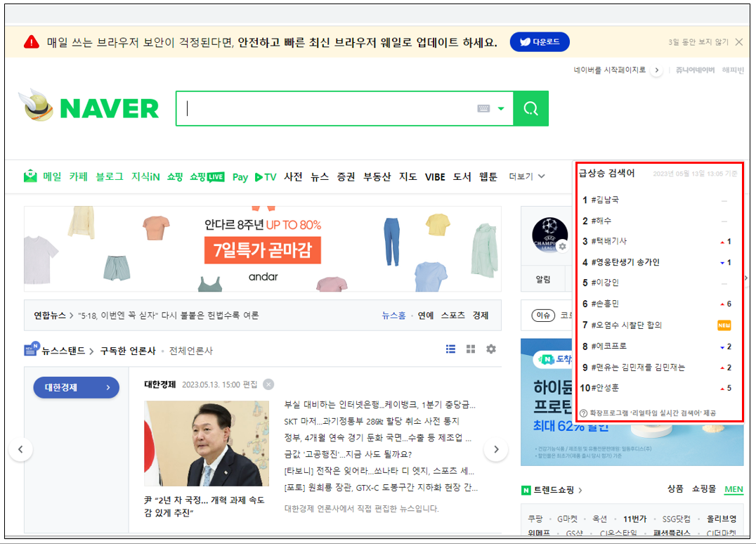Screen dimensions: 756x544
Task: Click trending keyword #오염수 시찰단 합의
Action: pos(627,325)
